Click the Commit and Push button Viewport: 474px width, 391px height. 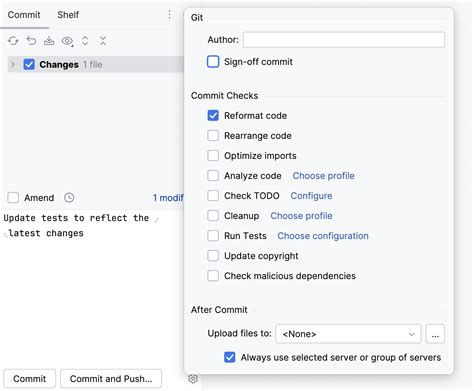point(111,379)
